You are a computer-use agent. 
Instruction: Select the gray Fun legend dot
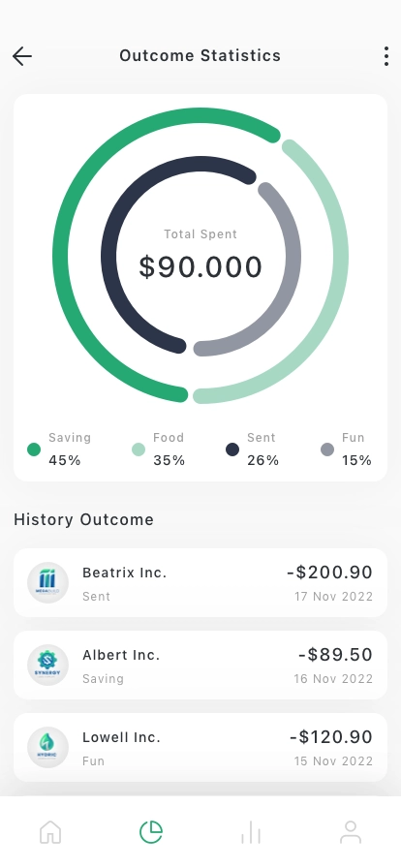(327, 449)
